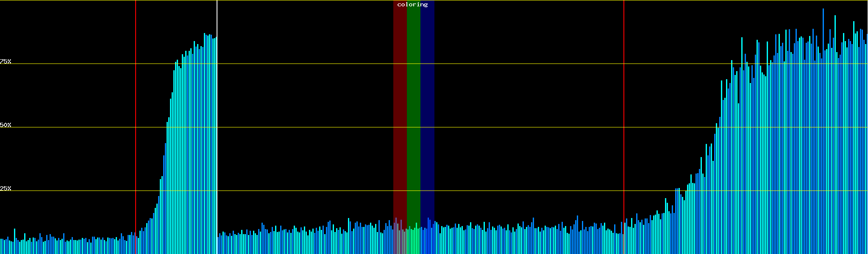Click where the white line crosses 25% gridline

[x=217, y=190]
